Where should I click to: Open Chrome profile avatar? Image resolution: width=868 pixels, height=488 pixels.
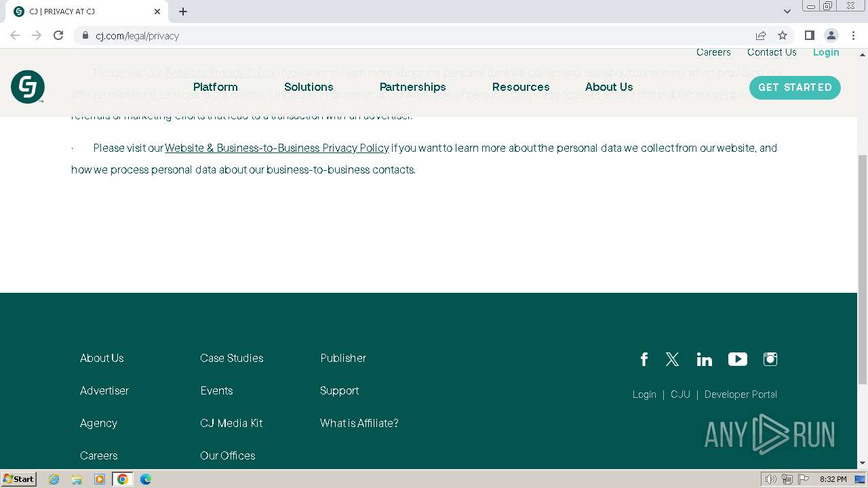831,35
